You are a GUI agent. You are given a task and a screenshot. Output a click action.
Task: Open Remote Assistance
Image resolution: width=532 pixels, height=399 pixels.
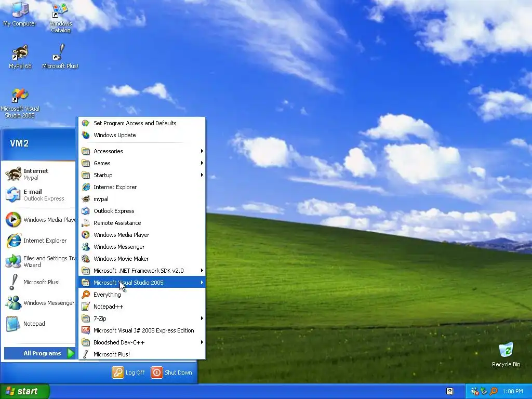pyautogui.click(x=142, y=223)
